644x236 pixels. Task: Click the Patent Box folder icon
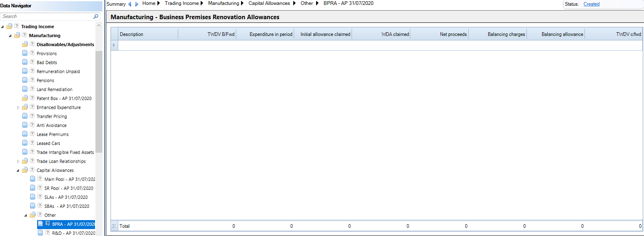pyautogui.click(x=25, y=98)
